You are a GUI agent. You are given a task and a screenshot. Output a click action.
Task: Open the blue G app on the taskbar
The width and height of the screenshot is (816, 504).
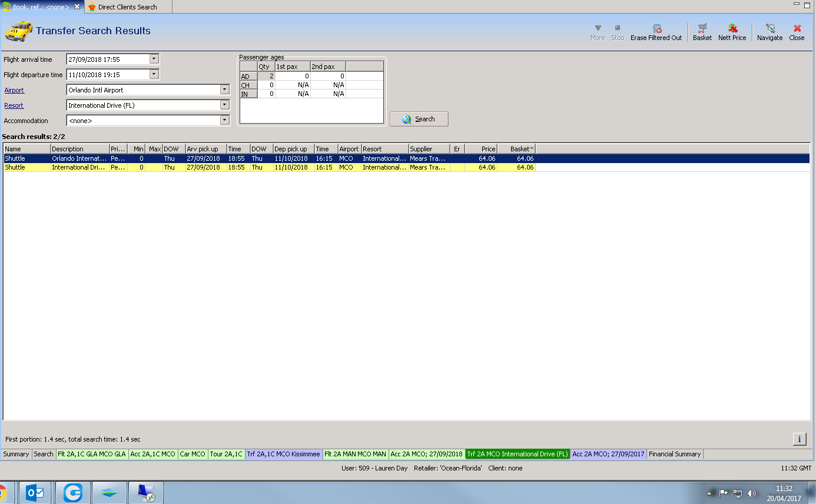[73, 492]
